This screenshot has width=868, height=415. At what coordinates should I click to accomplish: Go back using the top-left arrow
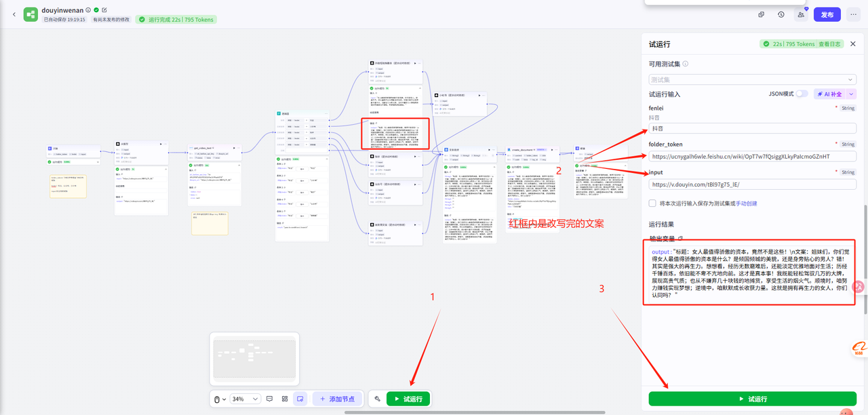pyautogui.click(x=14, y=14)
